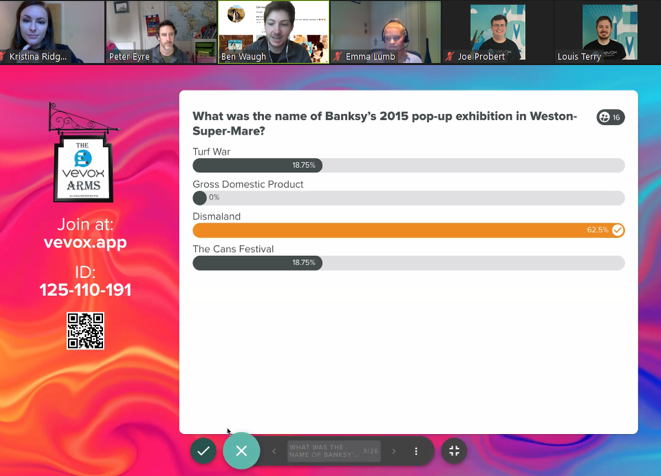The height and width of the screenshot is (476, 661).
Task: Click the checkmark show-results button
Action: coord(203,451)
